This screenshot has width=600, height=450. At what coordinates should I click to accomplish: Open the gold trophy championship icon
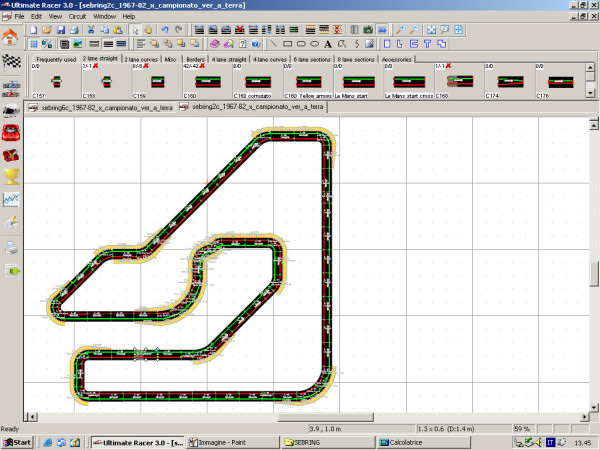coord(13,178)
